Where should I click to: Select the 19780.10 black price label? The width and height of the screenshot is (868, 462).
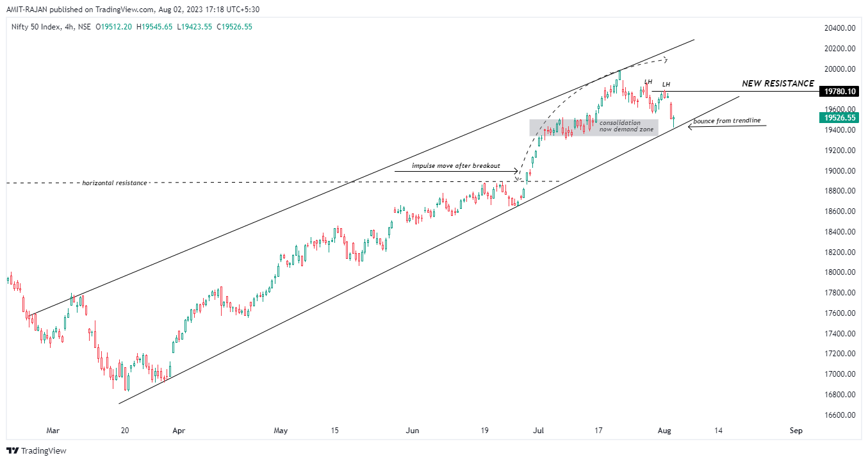click(840, 92)
